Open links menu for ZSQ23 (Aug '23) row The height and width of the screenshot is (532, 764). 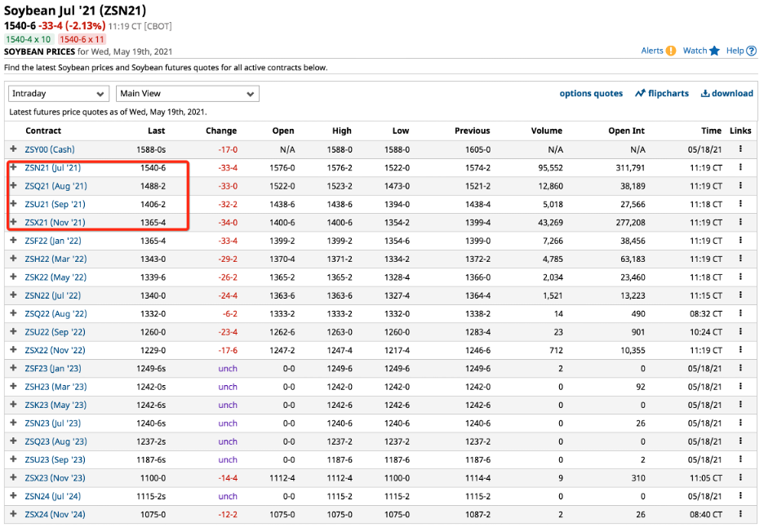(x=740, y=441)
